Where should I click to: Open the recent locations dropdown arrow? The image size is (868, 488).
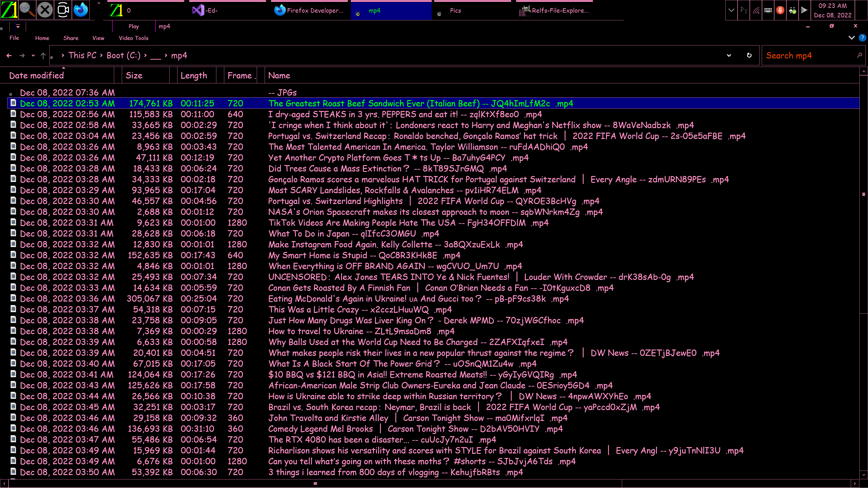pos(33,56)
